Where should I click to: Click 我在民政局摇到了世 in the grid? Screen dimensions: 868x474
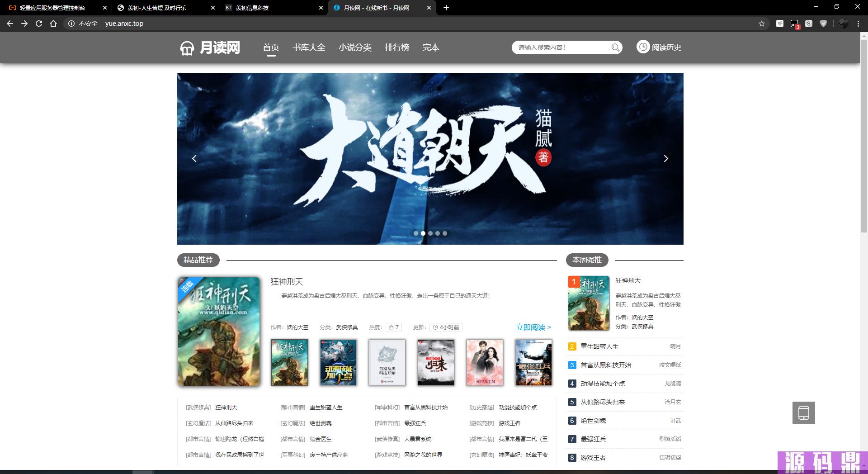coord(240,455)
